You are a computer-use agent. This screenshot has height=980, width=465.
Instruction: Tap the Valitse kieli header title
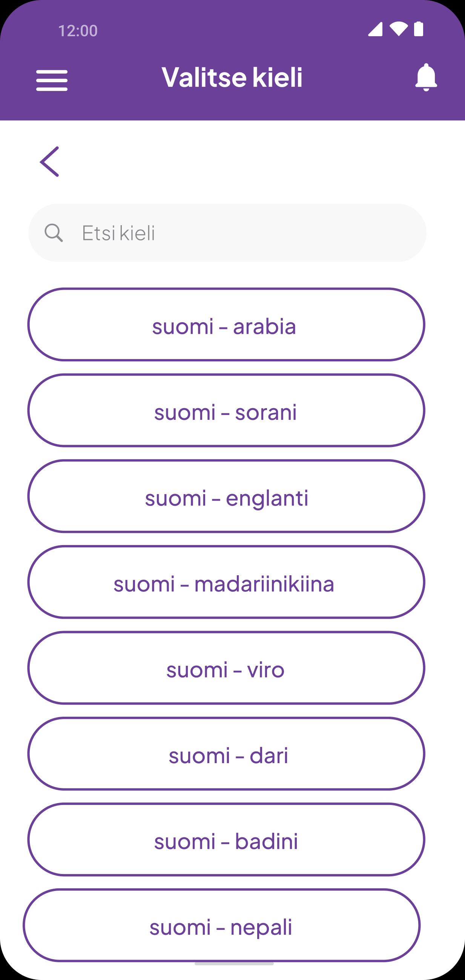pyautogui.click(x=232, y=78)
